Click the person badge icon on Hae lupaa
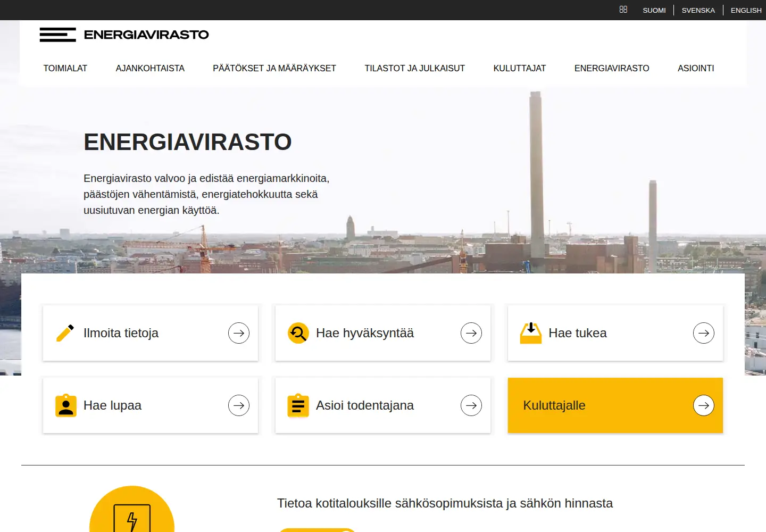Viewport: 766px width, 532px height. coord(66,405)
